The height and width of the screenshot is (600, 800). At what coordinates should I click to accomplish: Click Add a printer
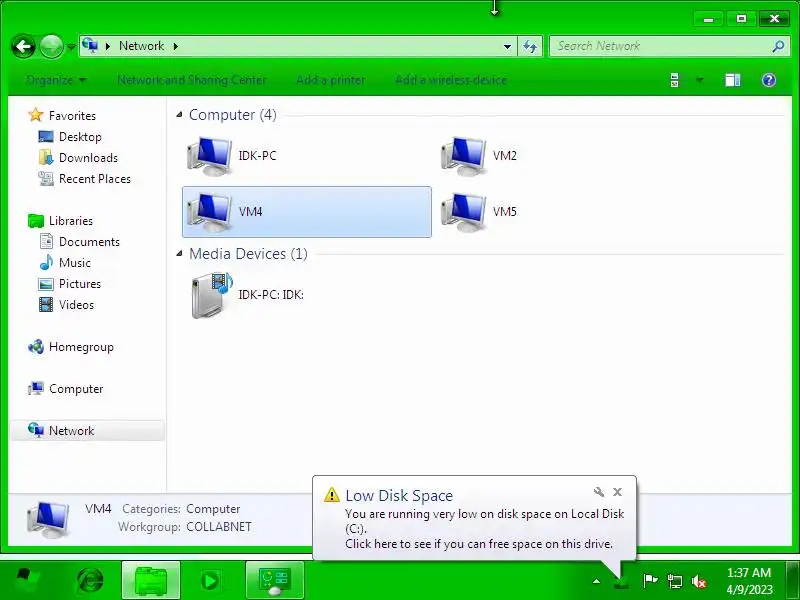point(331,80)
